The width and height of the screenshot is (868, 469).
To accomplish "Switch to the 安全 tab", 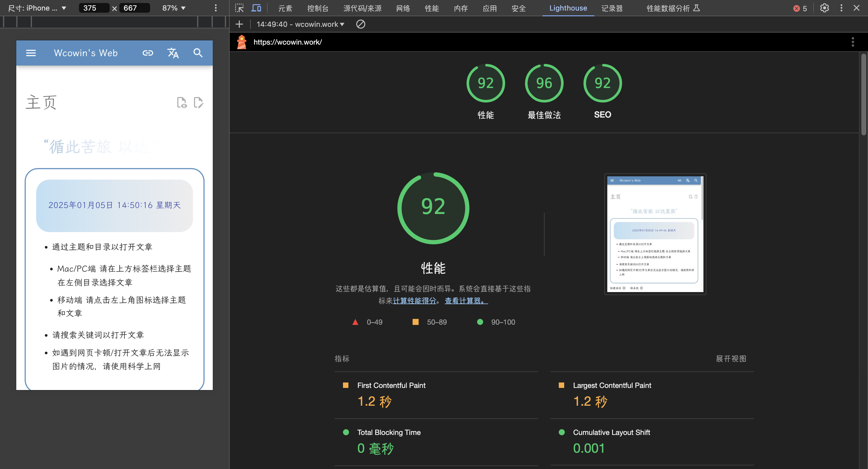I will 519,8.
